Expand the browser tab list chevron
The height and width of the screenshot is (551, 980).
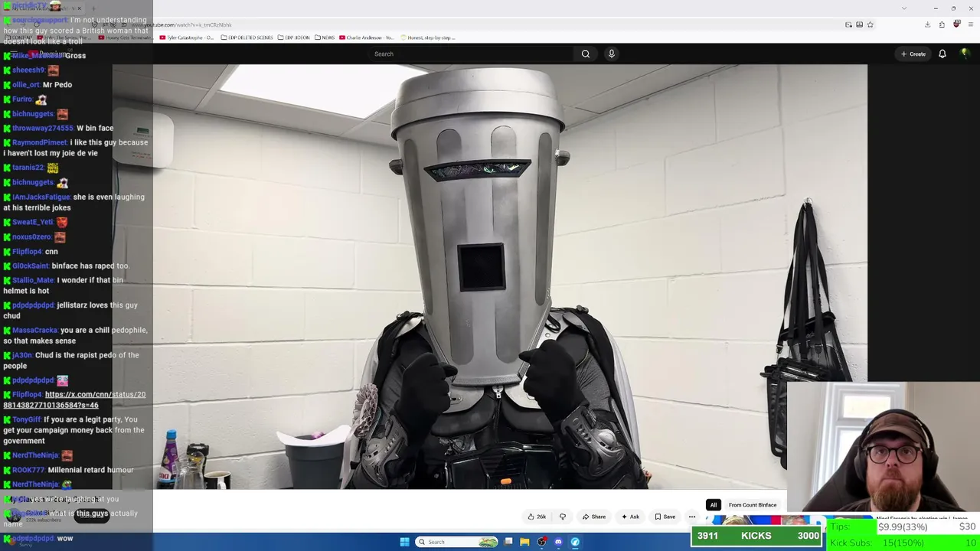904,8
